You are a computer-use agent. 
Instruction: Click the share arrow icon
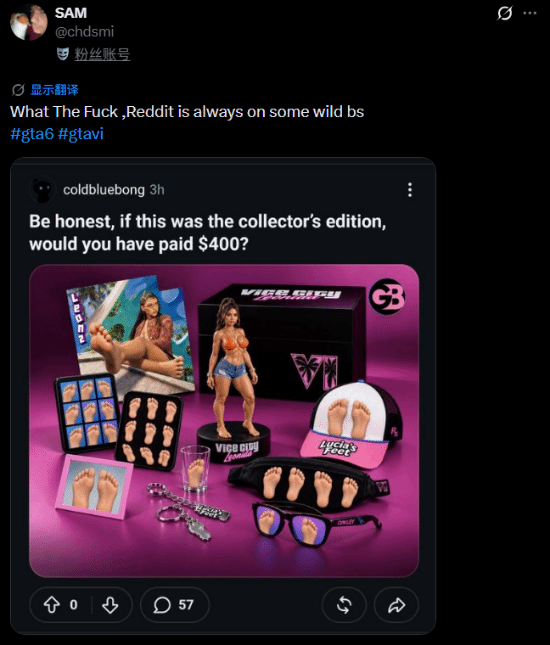396,605
